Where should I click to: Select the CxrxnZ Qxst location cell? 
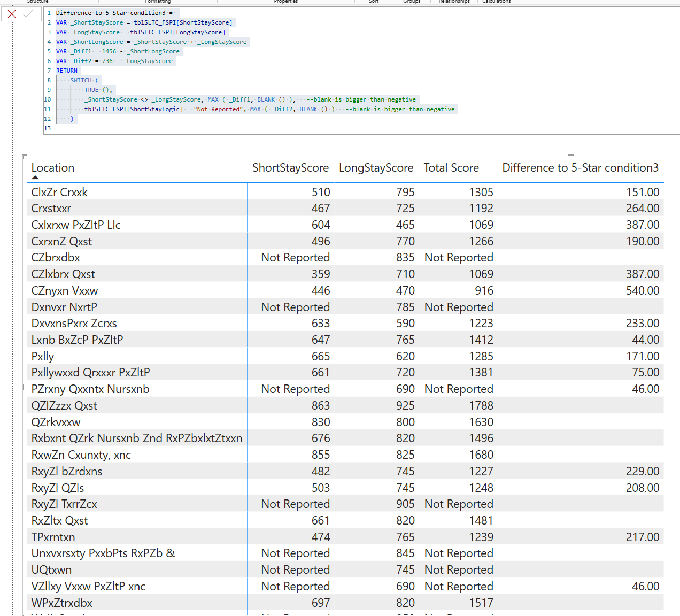pyautogui.click(x=61, y=242)
